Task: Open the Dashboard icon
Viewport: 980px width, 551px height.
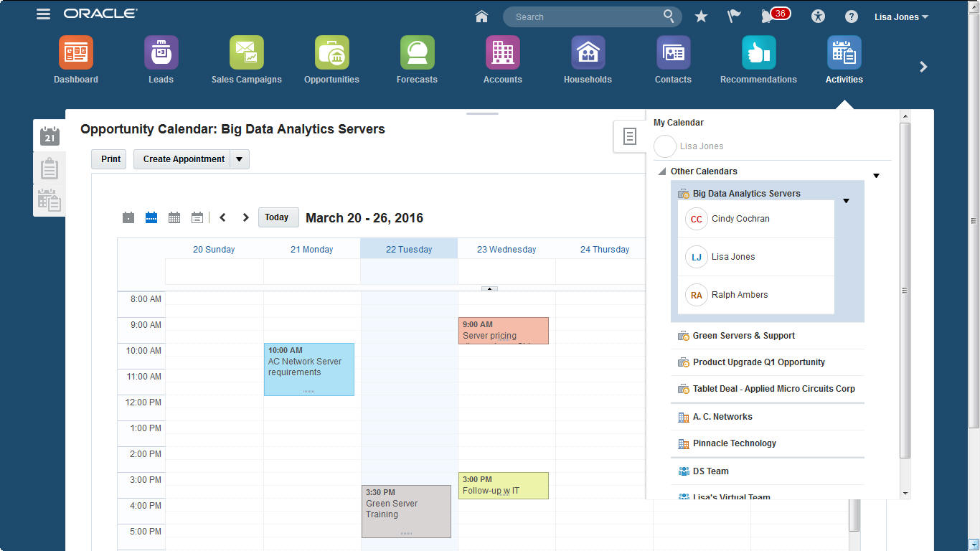Action: 76,52
